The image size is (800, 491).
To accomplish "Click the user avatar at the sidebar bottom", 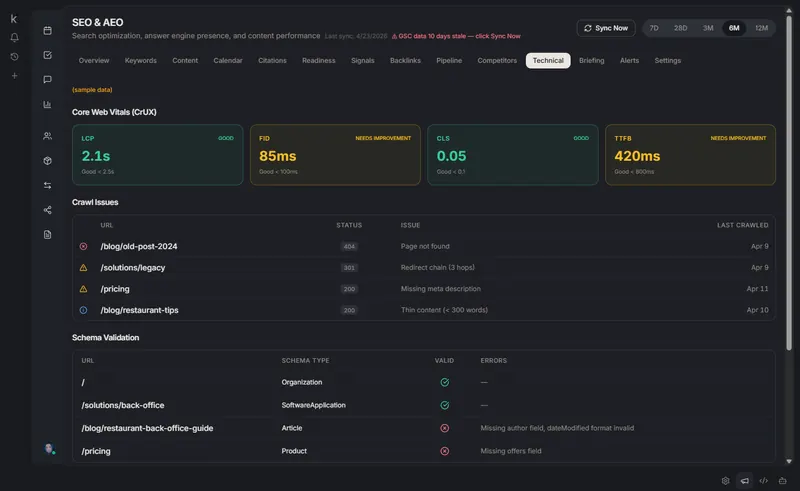I will click(49, 449).
